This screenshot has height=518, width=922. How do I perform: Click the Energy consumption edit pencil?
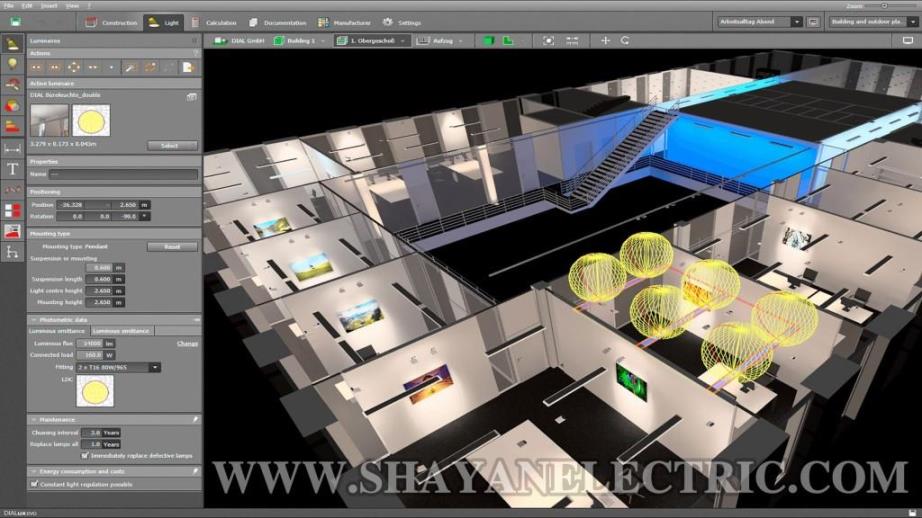click(195, 472)
